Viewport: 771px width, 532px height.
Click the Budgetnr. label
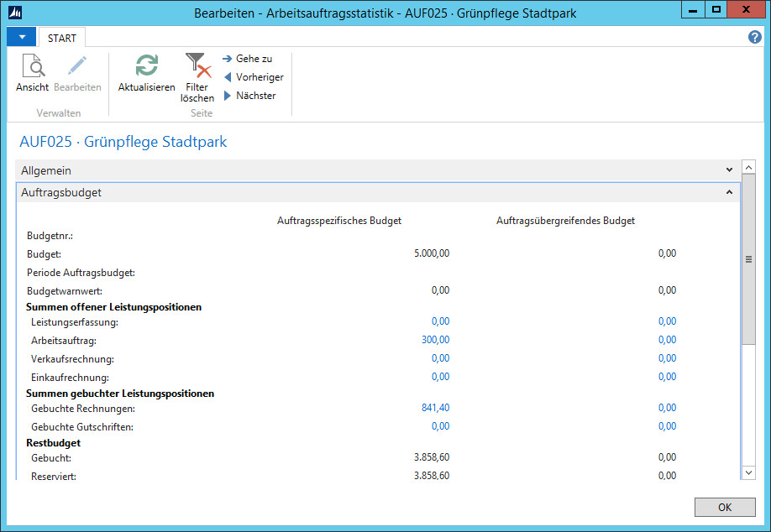50,236
